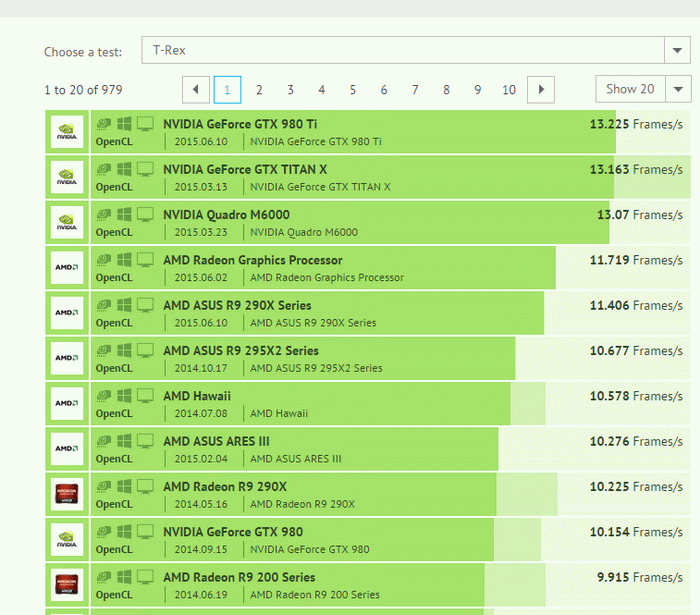Open AMD Radeon R9 200 Series result title
700x615 pixels.
pos(239,577)
